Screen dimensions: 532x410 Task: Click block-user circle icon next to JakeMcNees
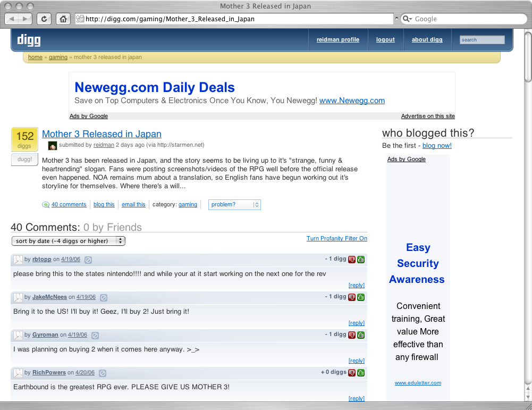(x=104, y=298)
